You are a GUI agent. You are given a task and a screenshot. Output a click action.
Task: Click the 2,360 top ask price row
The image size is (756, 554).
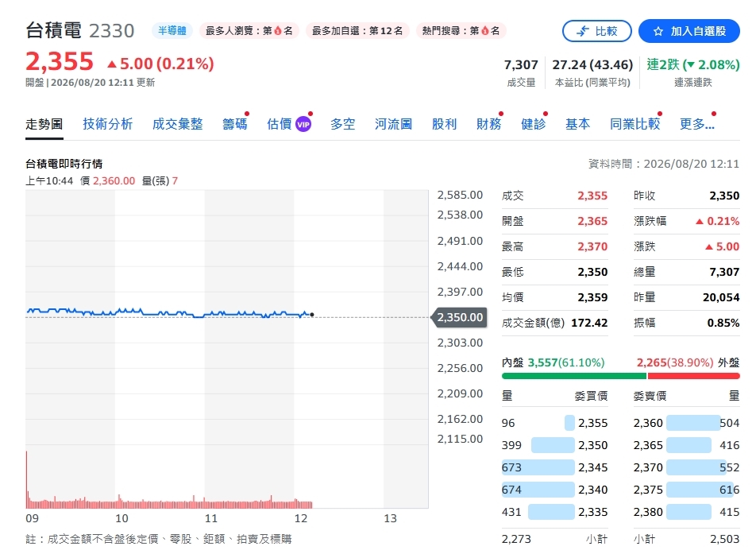tap(687, 423)
